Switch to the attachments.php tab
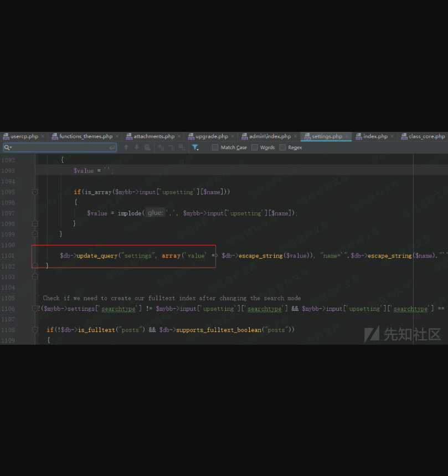 (153, 136)
